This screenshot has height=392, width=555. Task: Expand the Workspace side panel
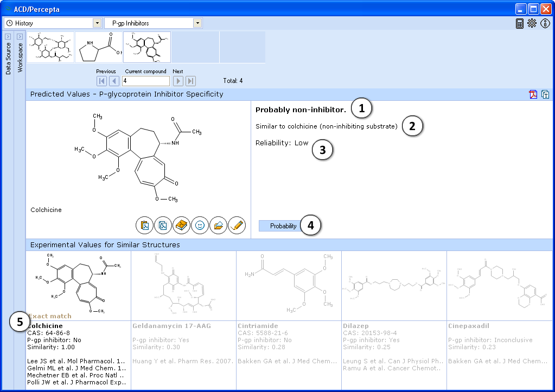(x=20, y=36)
